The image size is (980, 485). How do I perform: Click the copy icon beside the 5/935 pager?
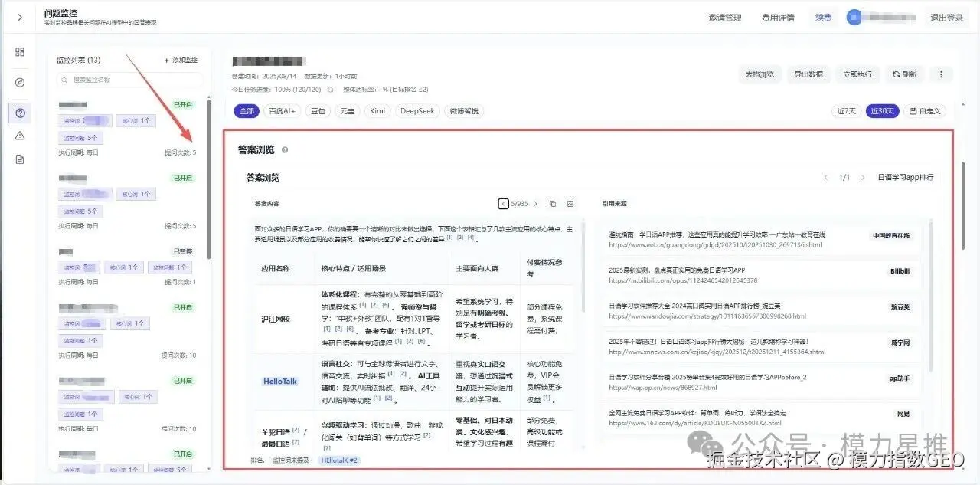pyautogui.click(x=553, y=203)
